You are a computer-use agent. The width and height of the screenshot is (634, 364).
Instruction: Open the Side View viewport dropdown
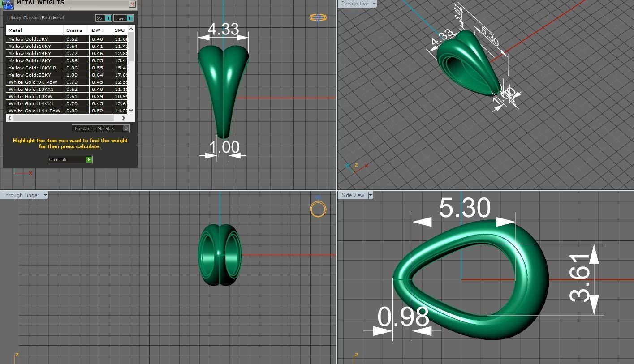point(370,195)
